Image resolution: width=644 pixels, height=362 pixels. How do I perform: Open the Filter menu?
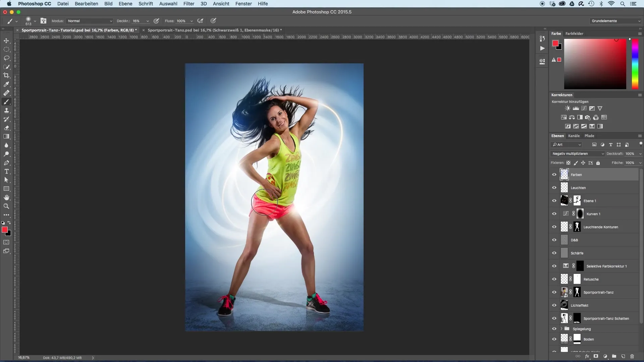pyautogui.click(x=189, y=4)
